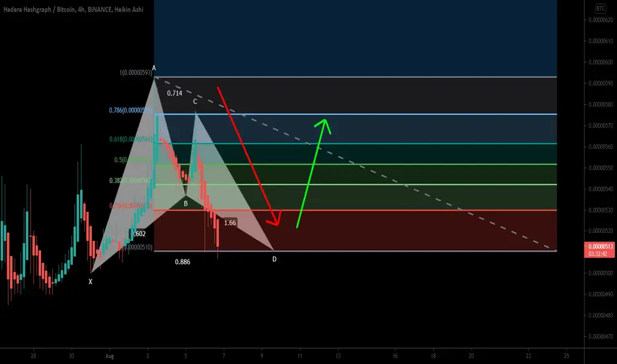Select the harmonic pattern point label X
Screen dimensions: 617x364
[x=90, y=282]
